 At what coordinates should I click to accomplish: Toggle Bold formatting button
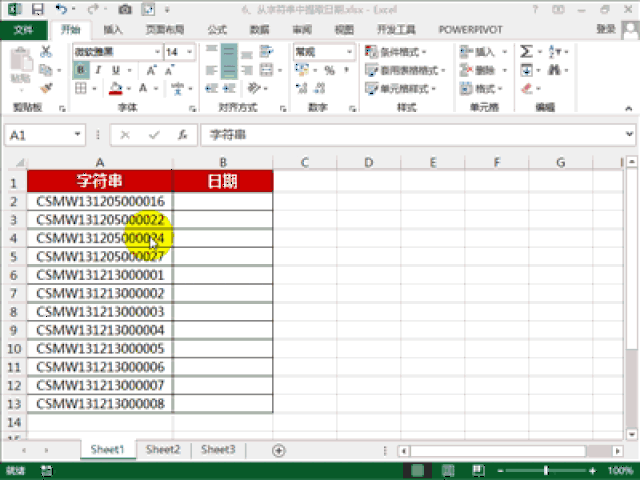(81, 70)
